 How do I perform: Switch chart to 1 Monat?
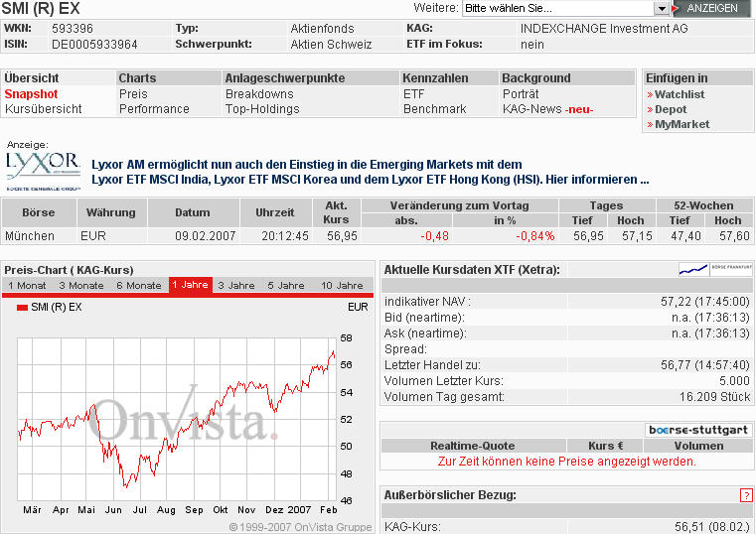point(27,285)
